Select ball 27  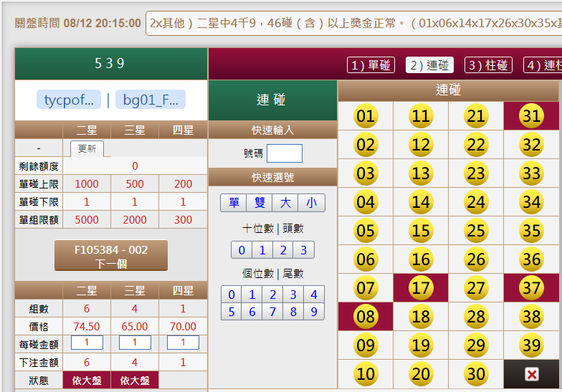(476, 288)
